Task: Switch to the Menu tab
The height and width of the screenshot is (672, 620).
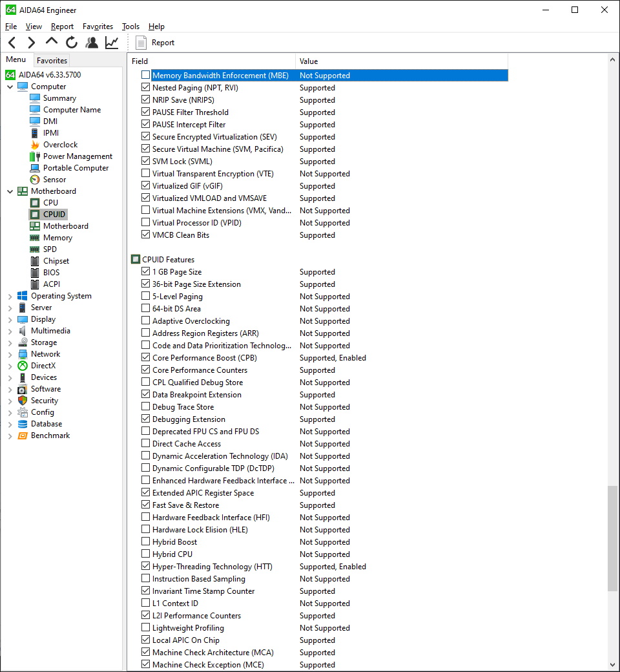Action: (x=16, y=59)
